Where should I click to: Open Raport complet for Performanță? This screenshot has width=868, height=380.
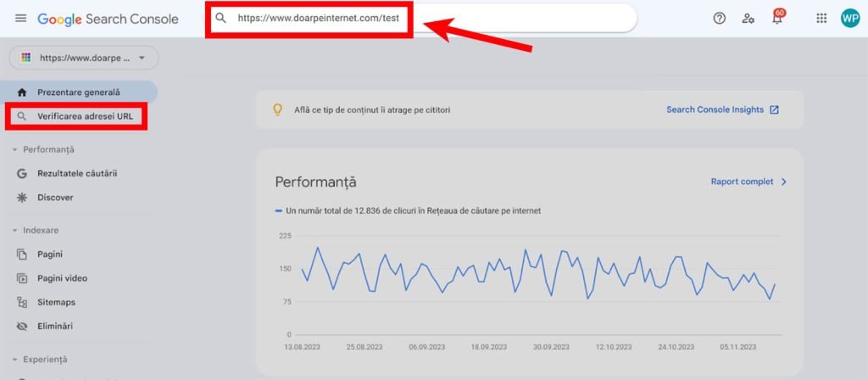742,182
